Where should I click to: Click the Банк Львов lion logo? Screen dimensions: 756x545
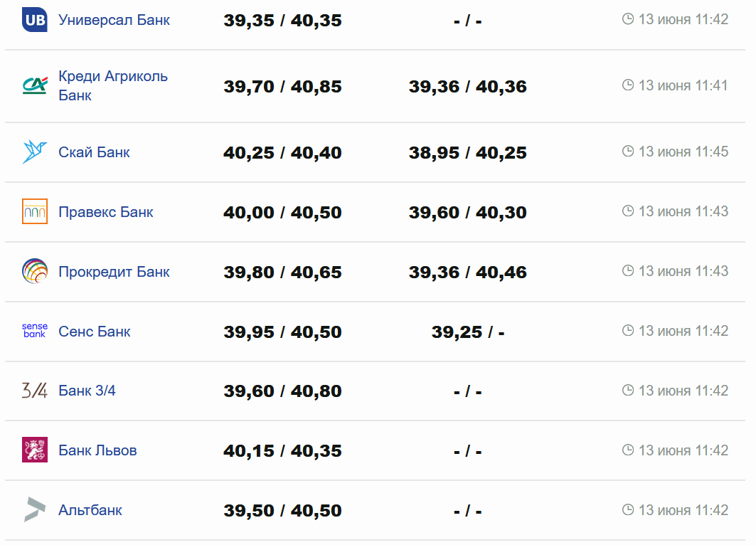[x=34, y=450]
